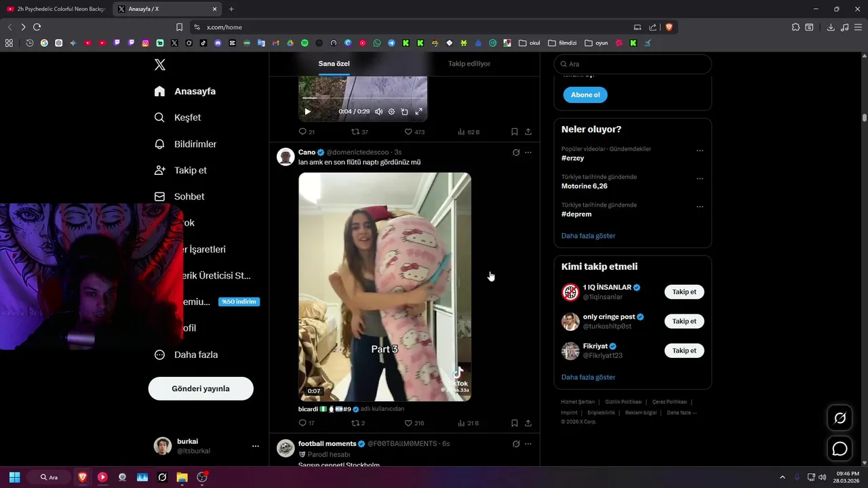The image size is (868, 488).
Task: Repost the post with 37 reposts
Action: point(359,131)
